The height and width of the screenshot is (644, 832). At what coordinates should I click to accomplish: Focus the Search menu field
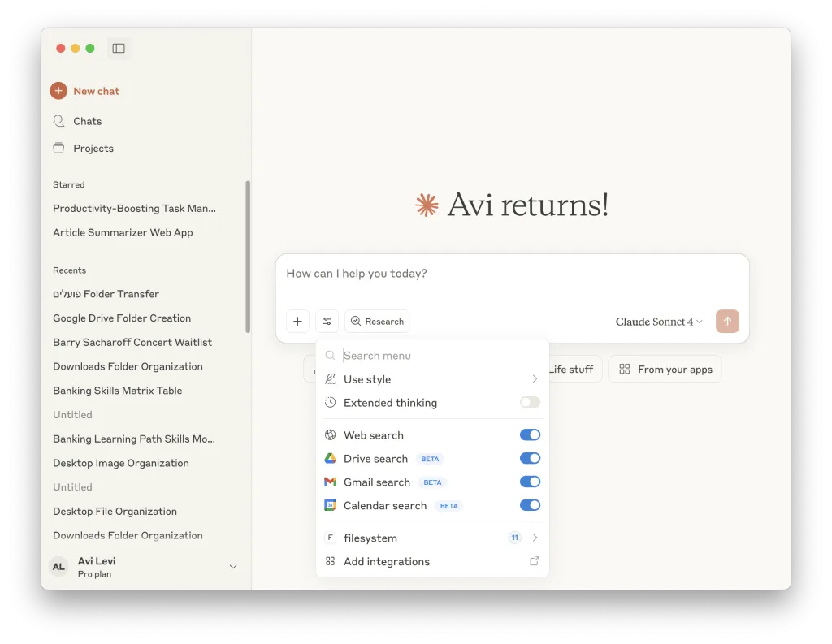click(x=432, y=356)
